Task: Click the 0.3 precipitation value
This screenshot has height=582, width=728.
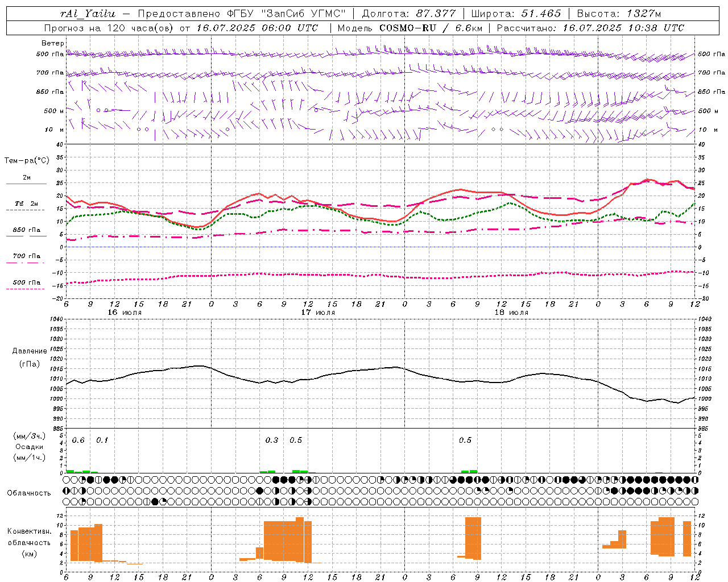Action: (272, 440)
